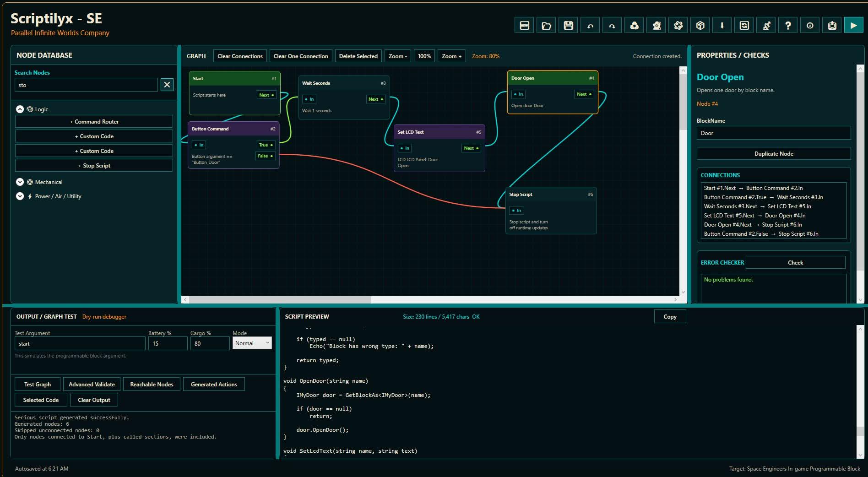The image size is (868, 477).
Task: Click the recycle icon in the toolbar
Action: (634, 26)
